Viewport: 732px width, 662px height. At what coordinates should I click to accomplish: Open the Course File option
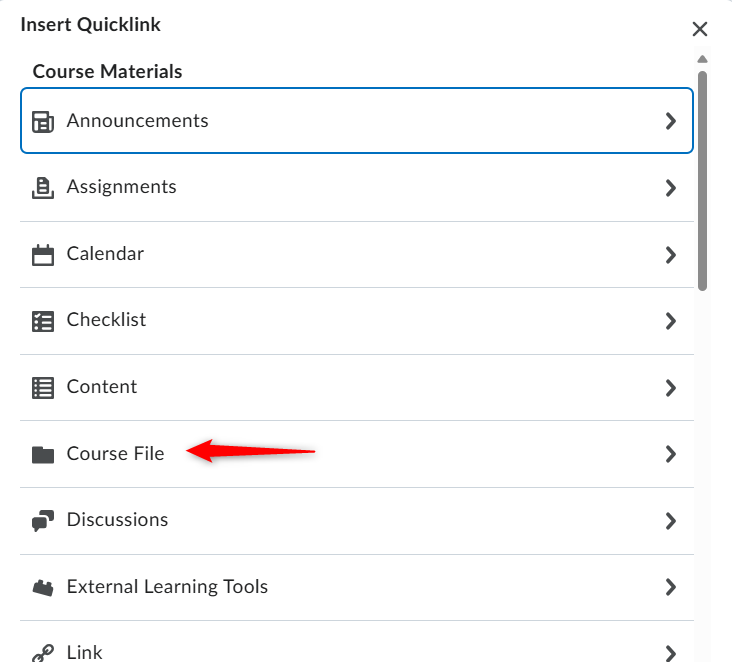357,454
